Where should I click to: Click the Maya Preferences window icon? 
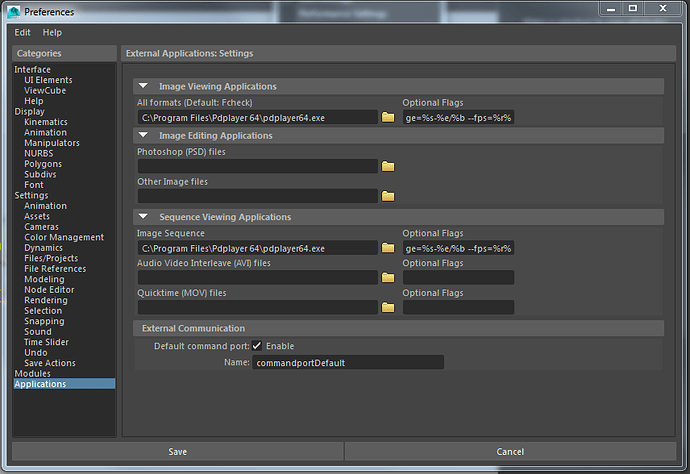(x=11, y=11)
